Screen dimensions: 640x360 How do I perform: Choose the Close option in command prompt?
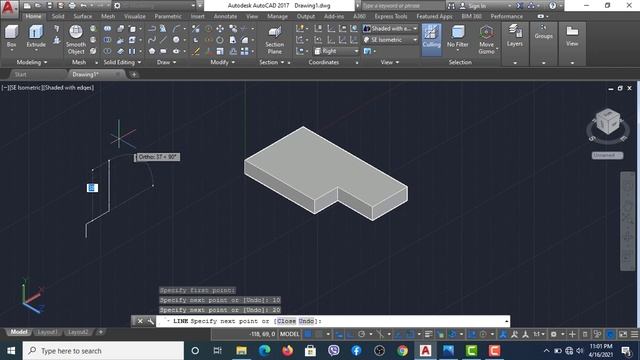pyautogui.click(x=286, y=321)
